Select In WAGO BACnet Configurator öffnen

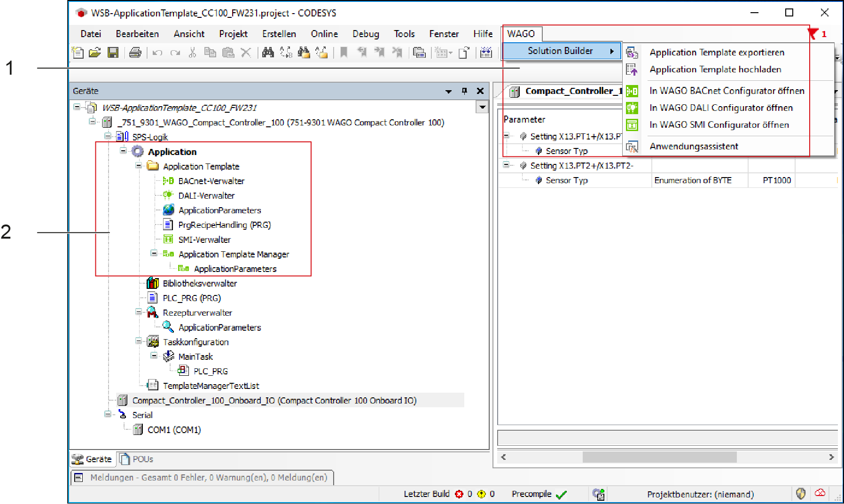pyautogui.click(x=727, y=91)
